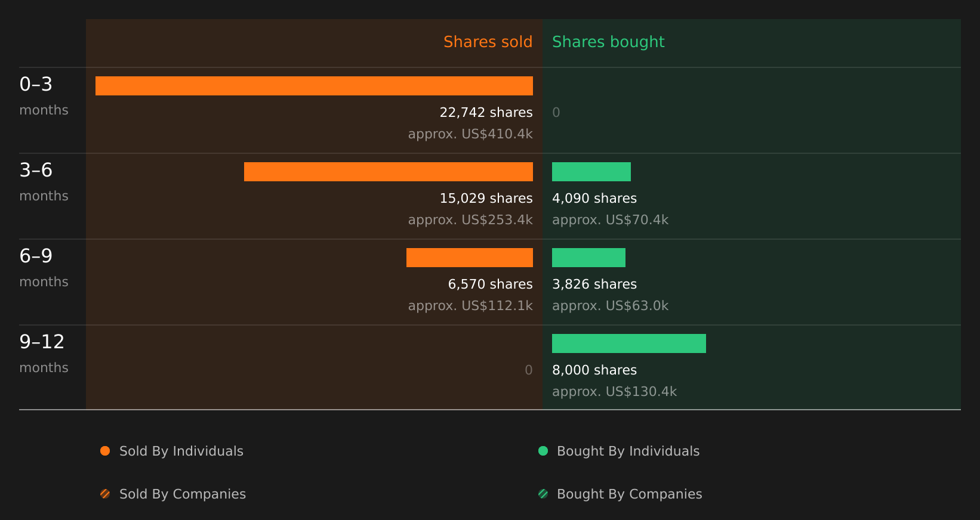Click the orange sold bar for 3–6 months
Image resolution: width=980 pixels, height=520 pixels.
pos(389,172)
